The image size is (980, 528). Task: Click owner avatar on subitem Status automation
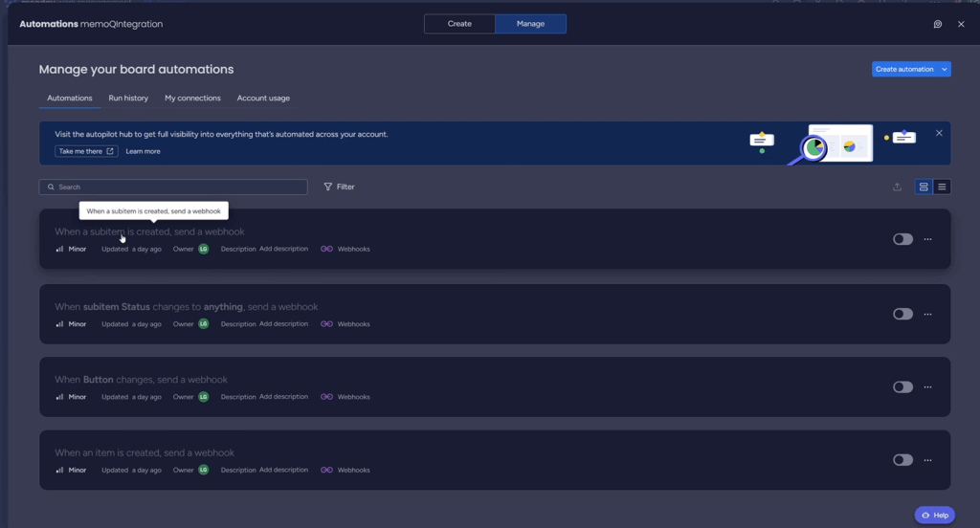(x=203, y=324)
